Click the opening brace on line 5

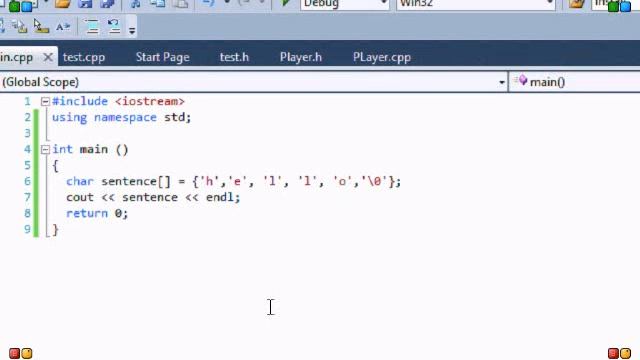point(56,166)
